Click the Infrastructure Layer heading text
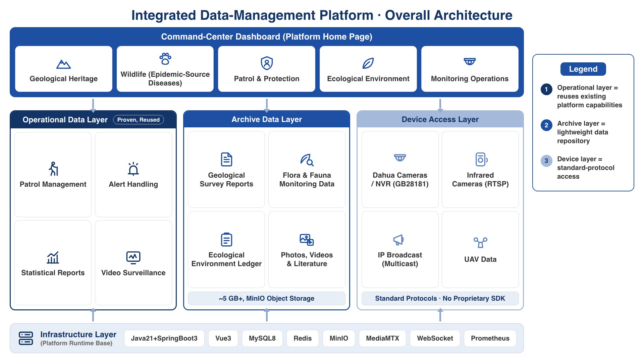644x362 pixels. [78, 335]
